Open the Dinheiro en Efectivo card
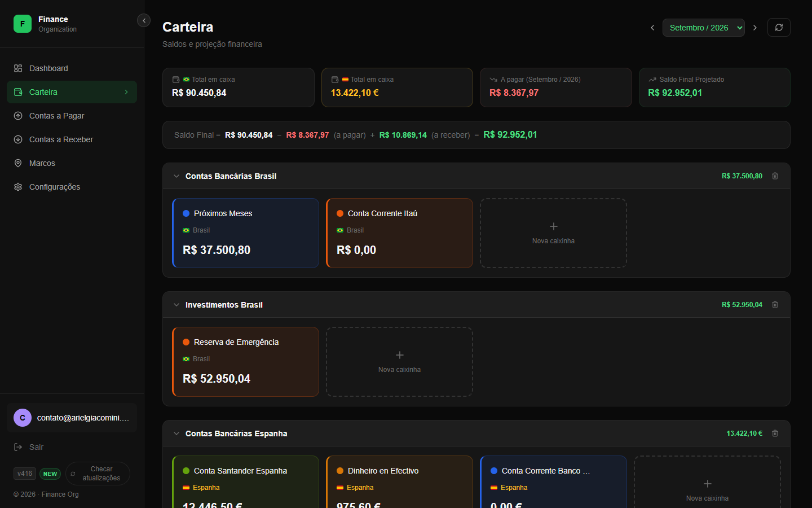 tap(399, 482)
